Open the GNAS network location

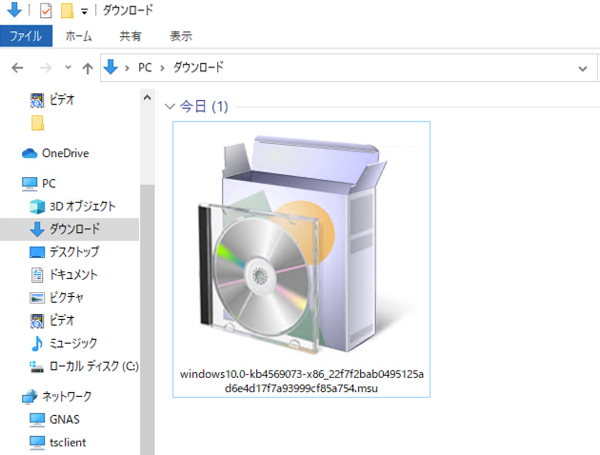coord(64,418)
